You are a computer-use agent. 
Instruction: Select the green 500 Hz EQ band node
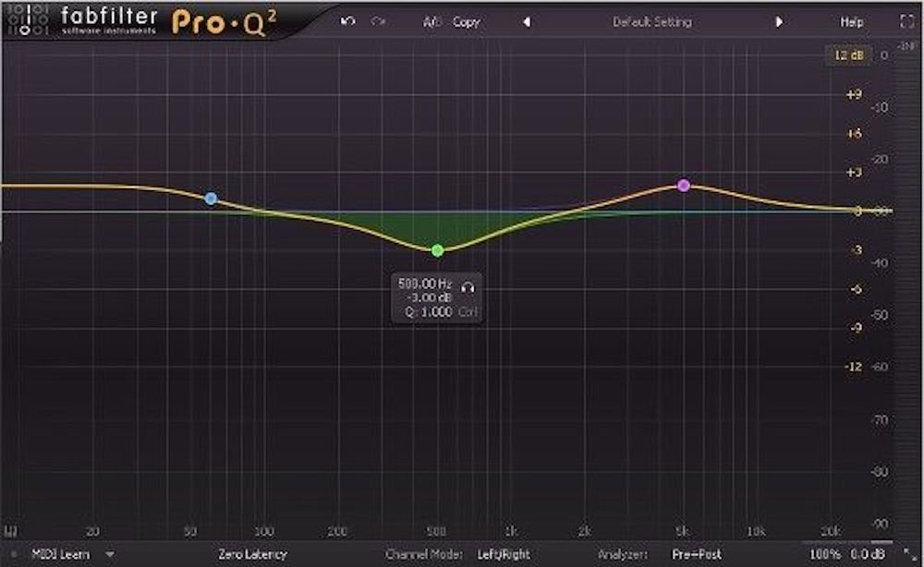[438, 250]
